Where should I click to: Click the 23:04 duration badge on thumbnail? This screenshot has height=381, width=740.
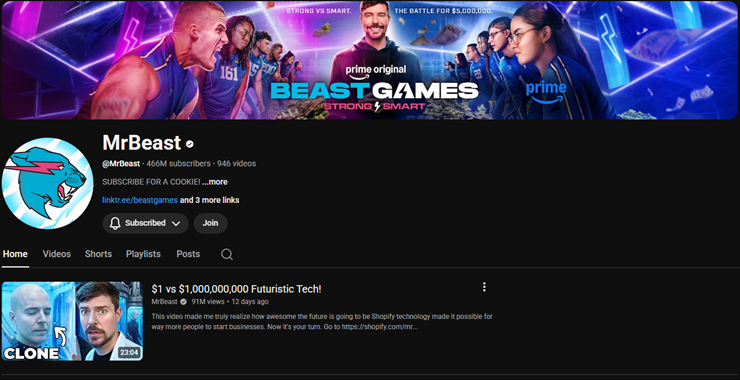point(129,353)
